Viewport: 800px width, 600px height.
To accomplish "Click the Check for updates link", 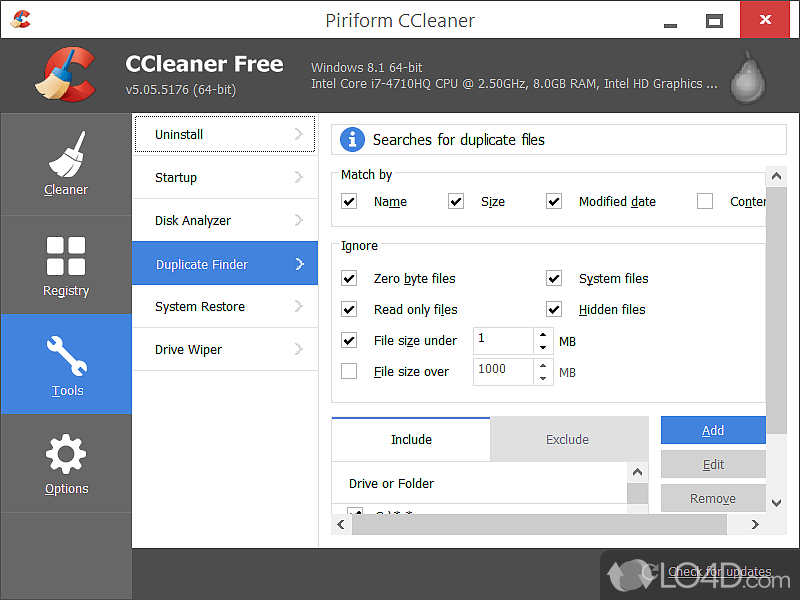I will (719, 572).
